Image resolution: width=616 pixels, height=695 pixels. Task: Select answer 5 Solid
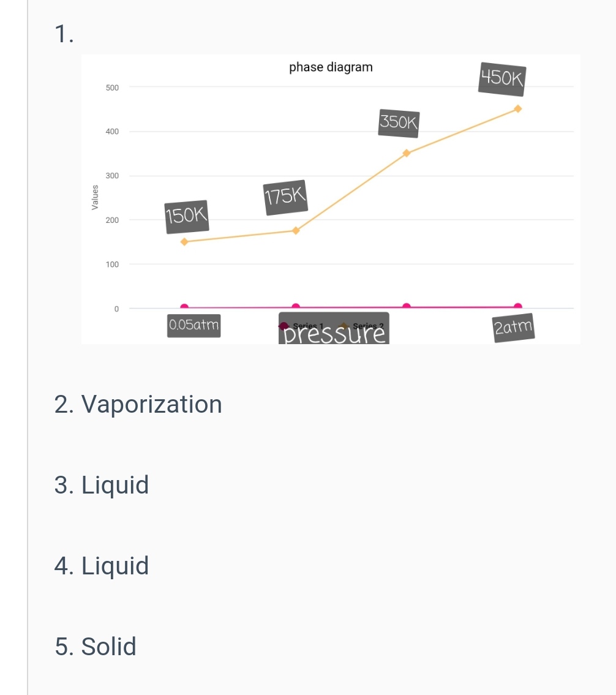click(x=96, y=647)
